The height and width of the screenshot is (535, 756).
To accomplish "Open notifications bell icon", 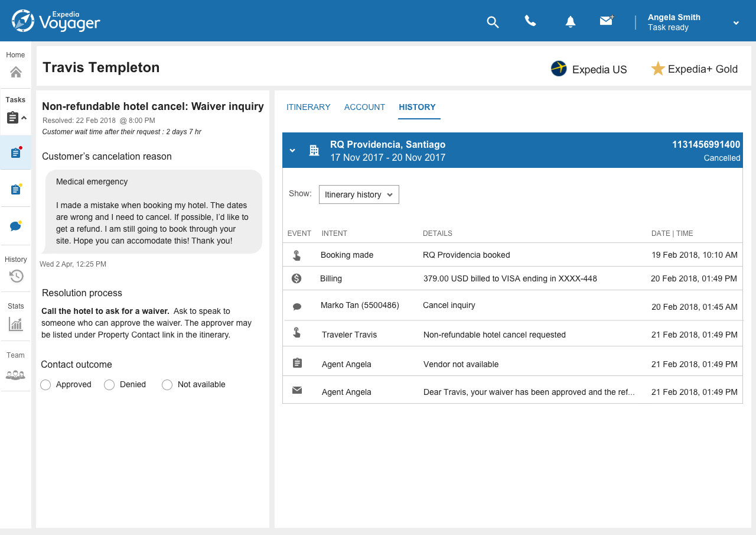I will [x=570, y=22].
